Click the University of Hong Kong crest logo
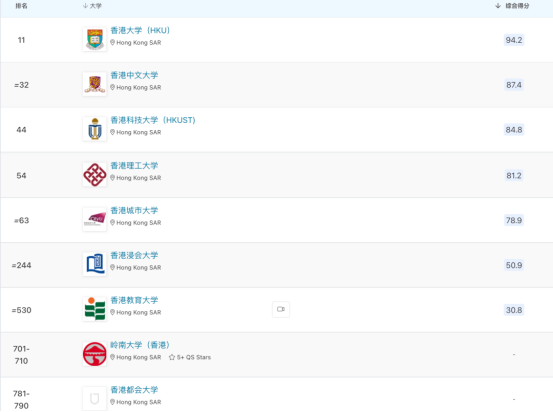Image resolution: width=553 pixels, height=412 pixels. pyautogui.click(x=95, y=40)
